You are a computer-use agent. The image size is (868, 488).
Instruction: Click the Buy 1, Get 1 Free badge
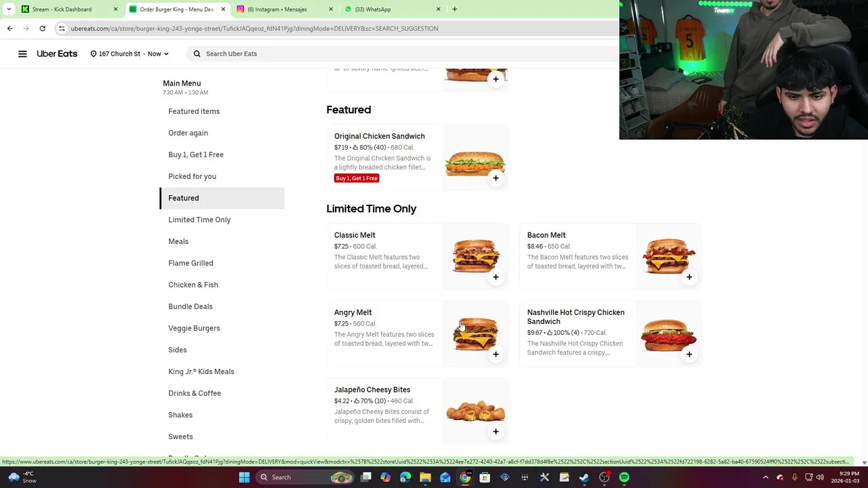pyautogui.click(x=357, y=178)
